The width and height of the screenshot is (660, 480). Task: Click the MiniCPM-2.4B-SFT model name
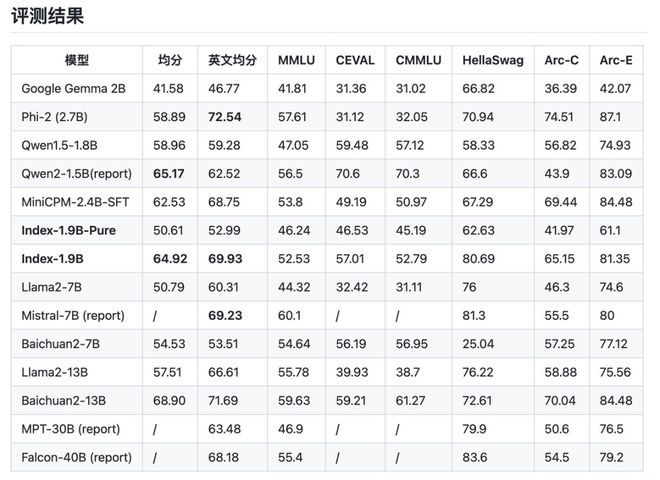(x=75, y=202)
